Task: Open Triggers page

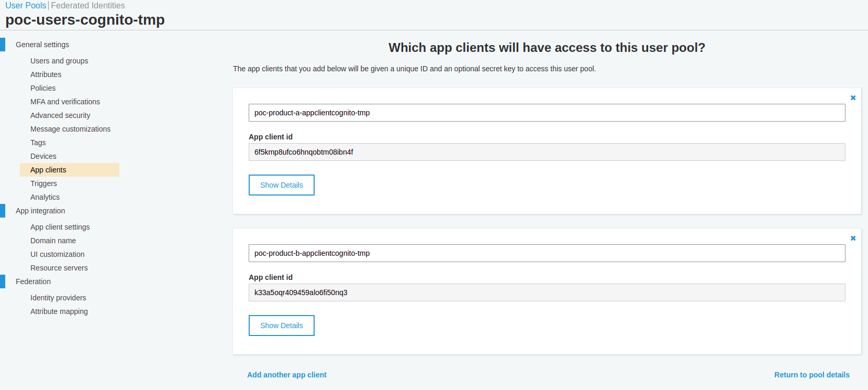Action: coord(43,183)
